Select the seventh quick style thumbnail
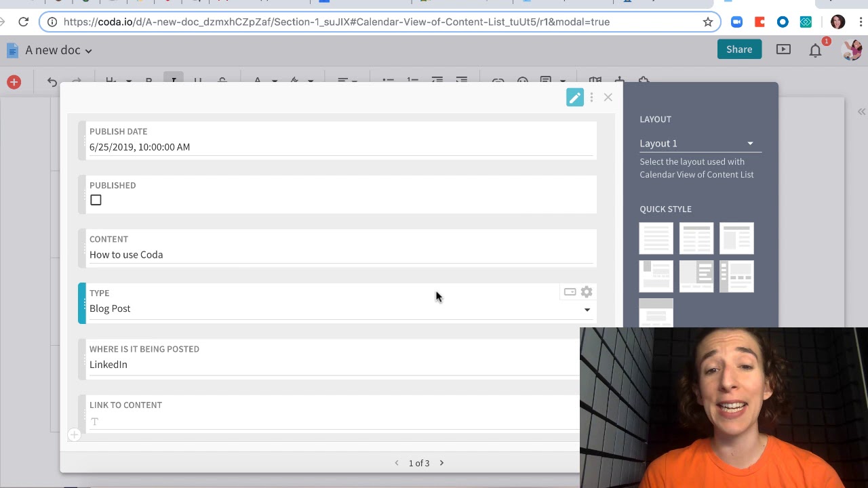 point(656,312)
